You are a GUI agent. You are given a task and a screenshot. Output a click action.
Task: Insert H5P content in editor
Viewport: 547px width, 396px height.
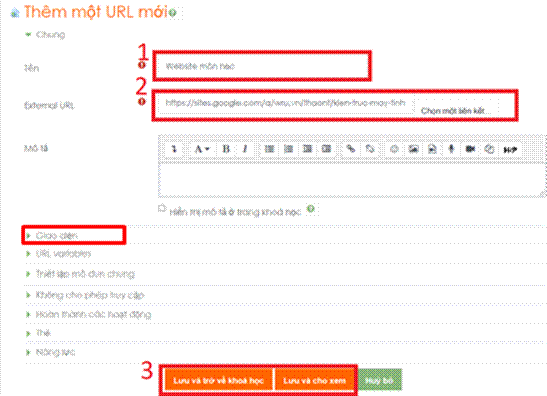510,149
